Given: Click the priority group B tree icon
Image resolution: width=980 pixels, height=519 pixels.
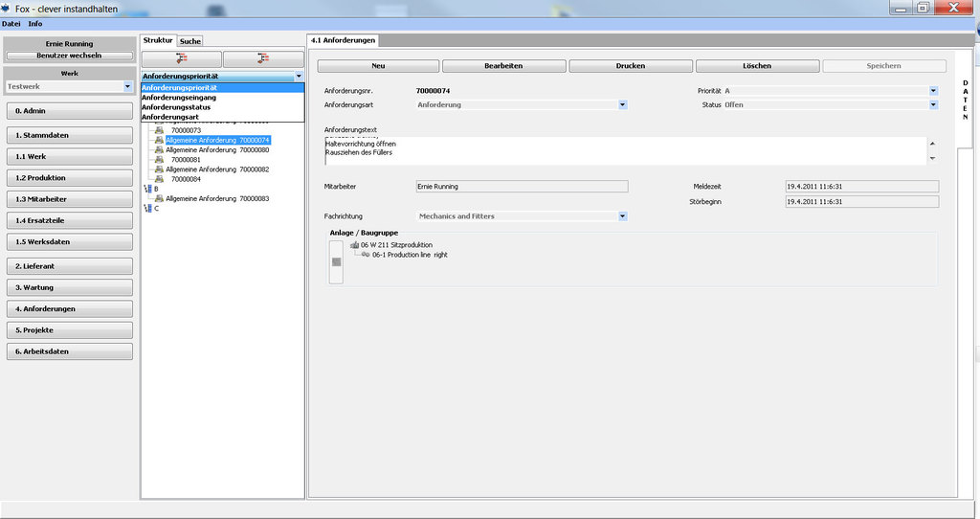Looking at the screenshot, I should point(146,189).
